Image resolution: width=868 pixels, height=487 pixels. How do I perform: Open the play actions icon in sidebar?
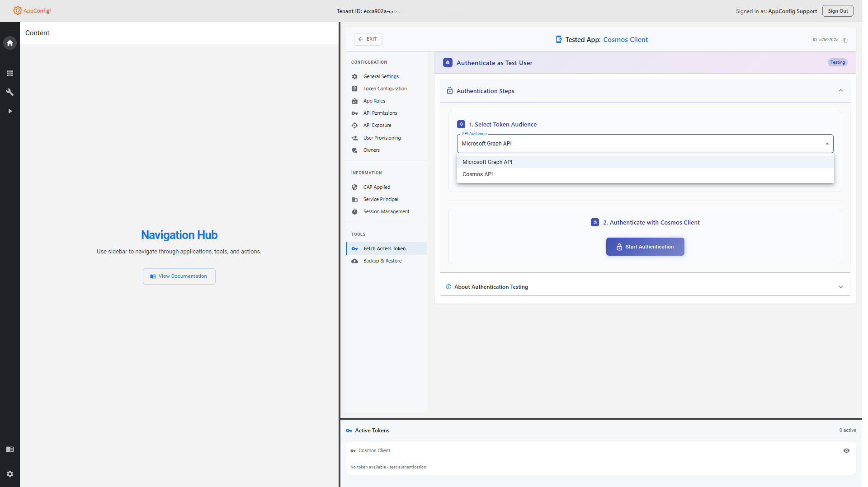pos(10,111)
